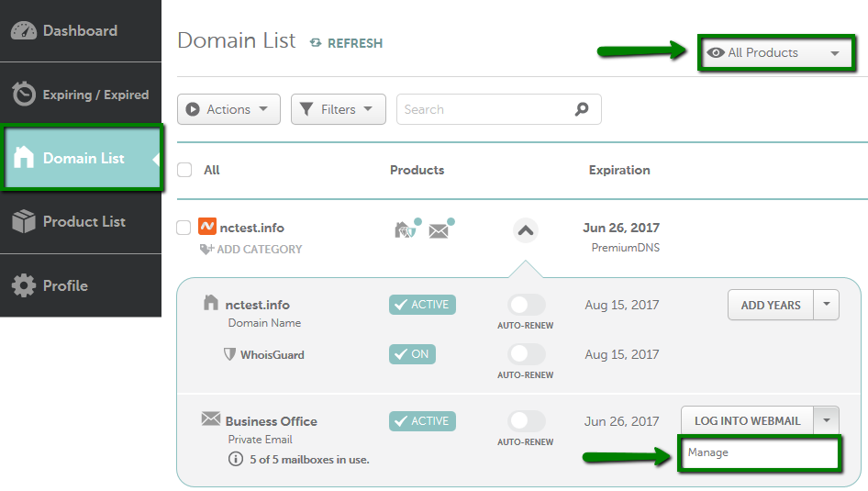The width and height of the screenshot is (868, 491).
Task: Go to Product List in sidebar
Action: coord(81,221)
